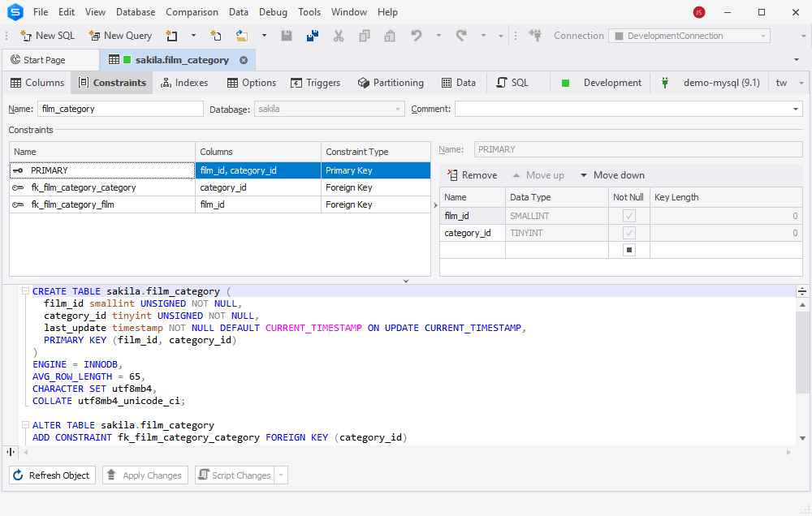This screenshot has width=812, height=516.
Task: Toggle Not Null checkbox for film_id
Action: [x=628, y=216]
